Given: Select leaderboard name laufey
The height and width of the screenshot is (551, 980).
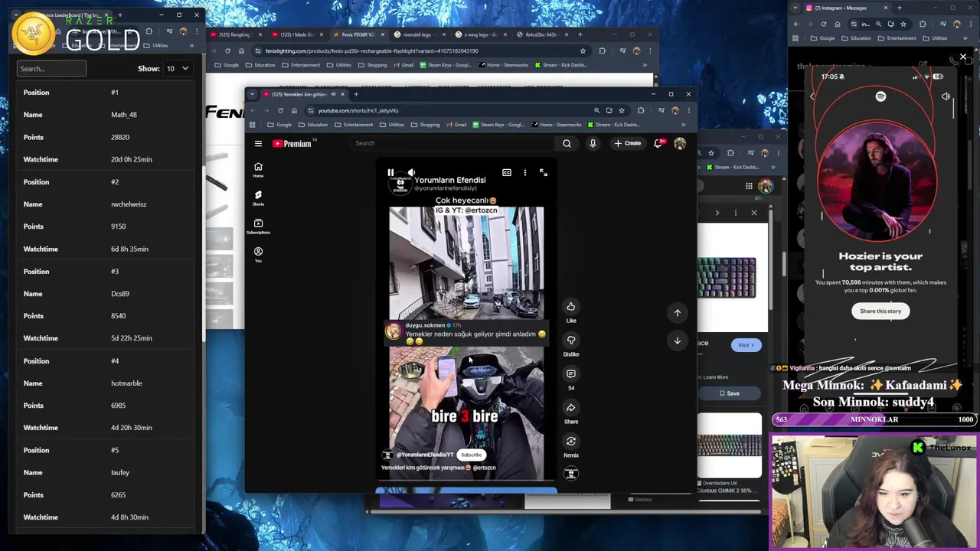Looking at the screenshot, I should click(120, 473).
